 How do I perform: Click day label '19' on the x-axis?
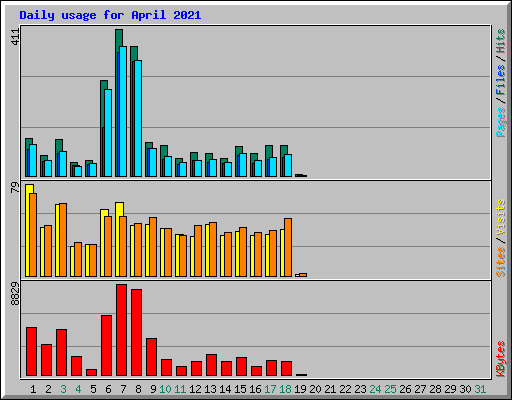300,389
